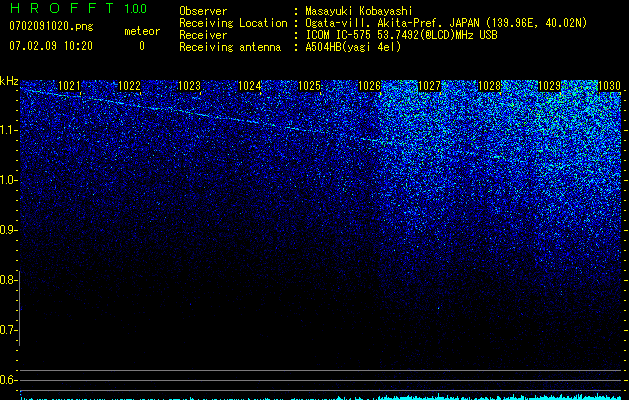Click the 0.8 frequency axis label
The image size is (629, 400).
pos(8,280)
